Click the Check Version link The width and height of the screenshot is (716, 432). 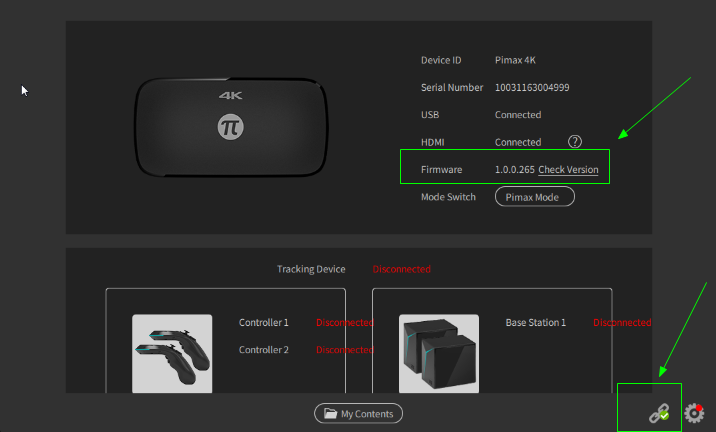coord(568,169)
